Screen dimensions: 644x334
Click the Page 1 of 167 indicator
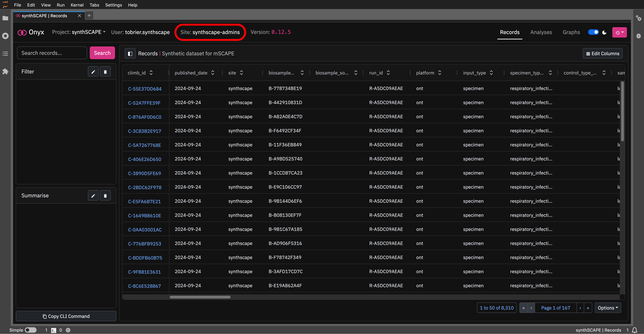point(555,308)
